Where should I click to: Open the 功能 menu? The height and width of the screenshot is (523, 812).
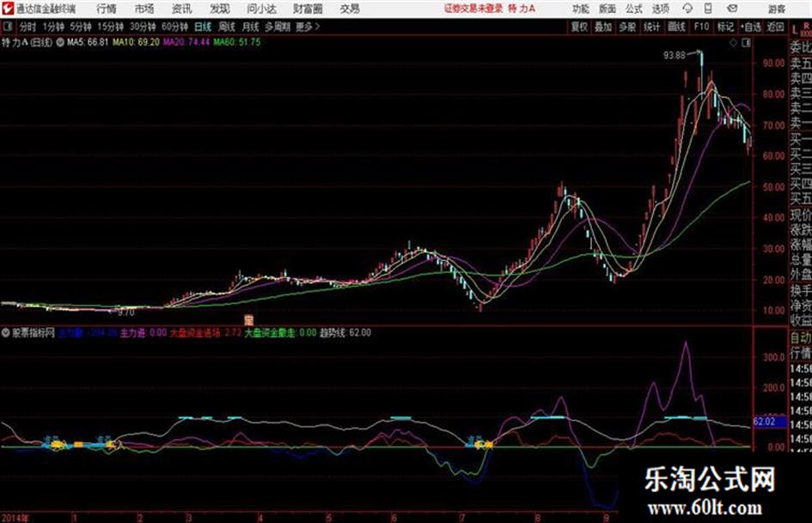tap(581, 9)
